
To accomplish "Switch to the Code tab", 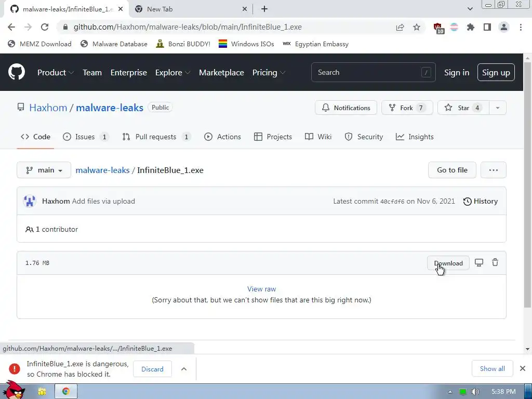I will click(x=35, y=137).
